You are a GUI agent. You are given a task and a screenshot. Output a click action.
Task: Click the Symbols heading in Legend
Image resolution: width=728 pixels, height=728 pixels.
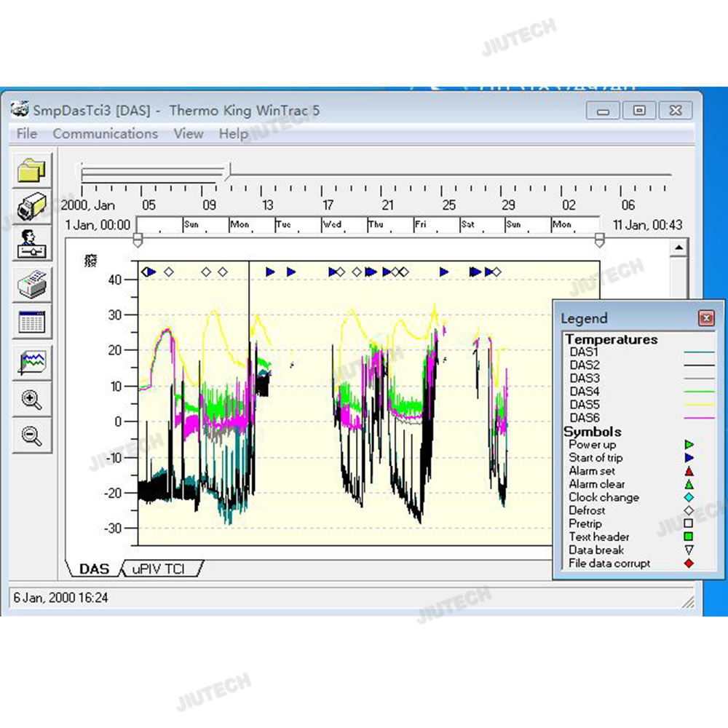[x=593, y=432]
